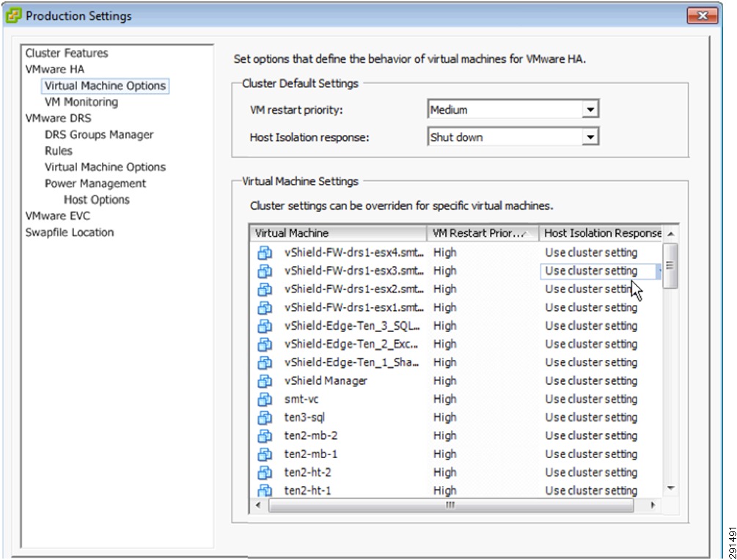Screen dimensions: 737x560
Task: Click the VM icon for vShield-FW-drs1-esx1
Action: (265, 308)
